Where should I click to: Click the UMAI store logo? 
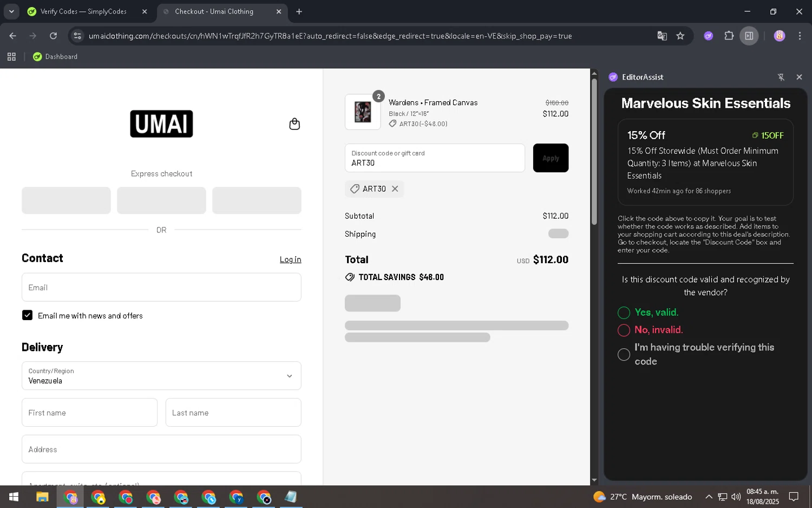[x=161, y=123]
